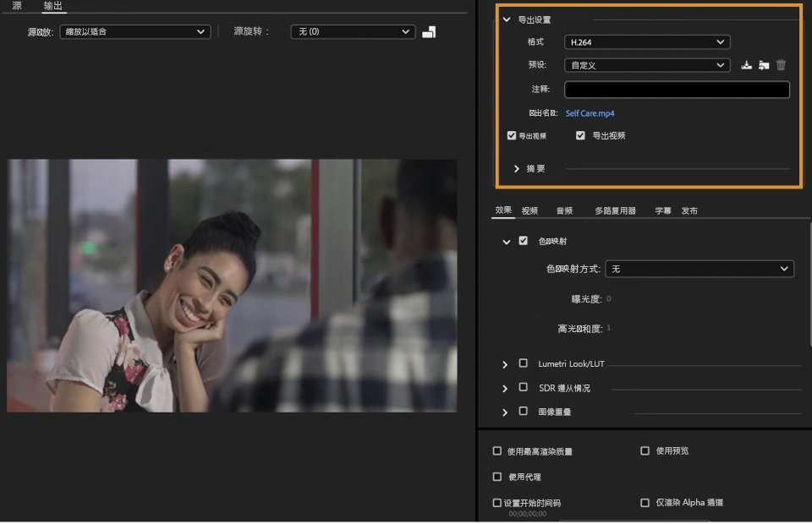
Task: Select the 发布 tab
Action: pyautogui.click(x=689, y=210)
